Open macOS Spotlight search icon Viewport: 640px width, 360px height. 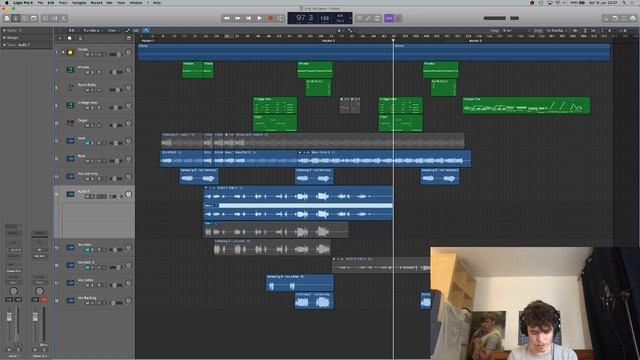(623, 2)
